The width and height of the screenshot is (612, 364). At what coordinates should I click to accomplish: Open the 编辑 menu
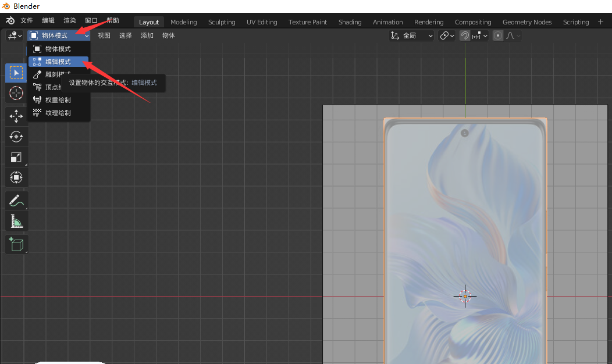coord(48,21)
